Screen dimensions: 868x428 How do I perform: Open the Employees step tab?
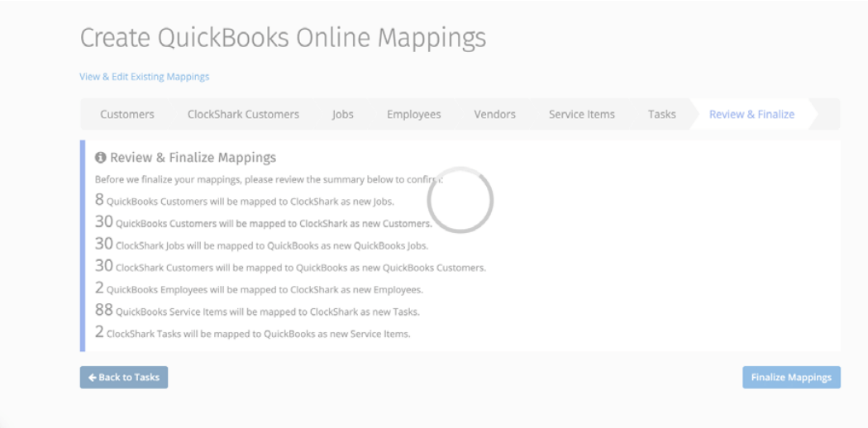click(414, 115)
